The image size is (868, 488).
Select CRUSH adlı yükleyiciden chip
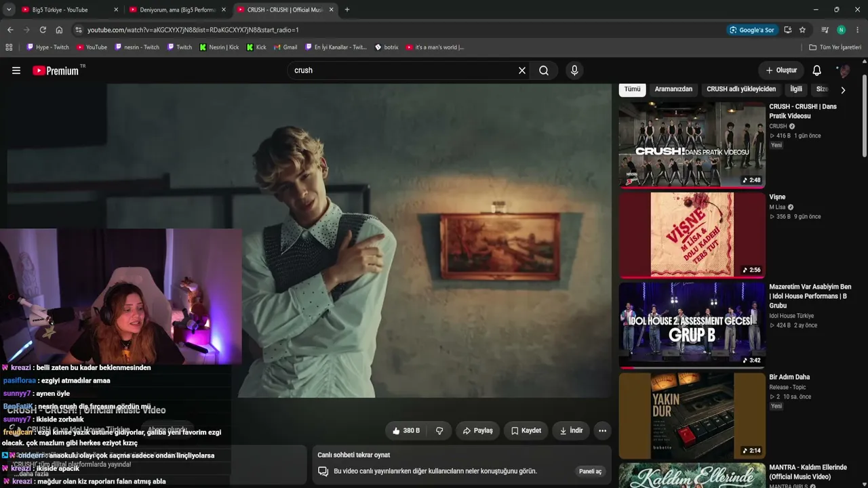click(x=741, y=89)
